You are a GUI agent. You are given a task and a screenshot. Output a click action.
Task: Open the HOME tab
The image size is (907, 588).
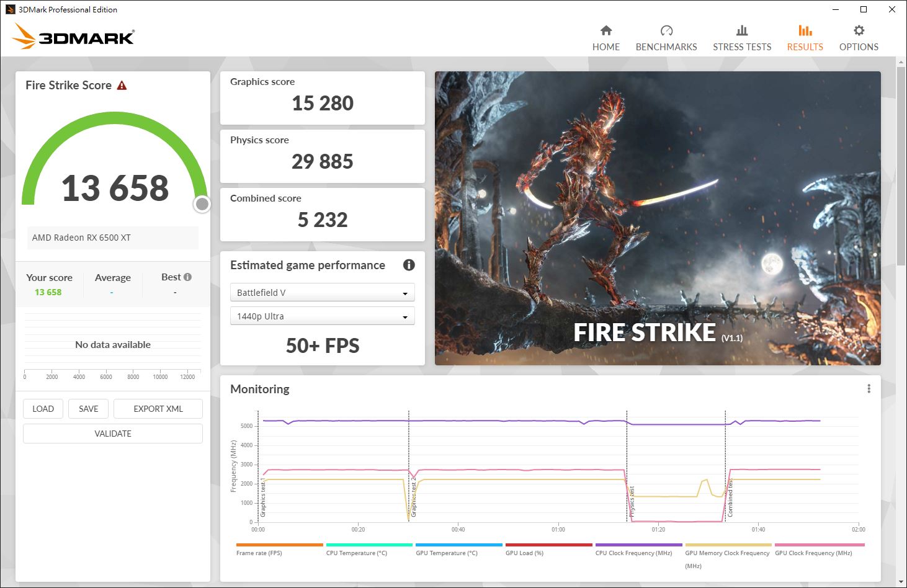[605, 38]
